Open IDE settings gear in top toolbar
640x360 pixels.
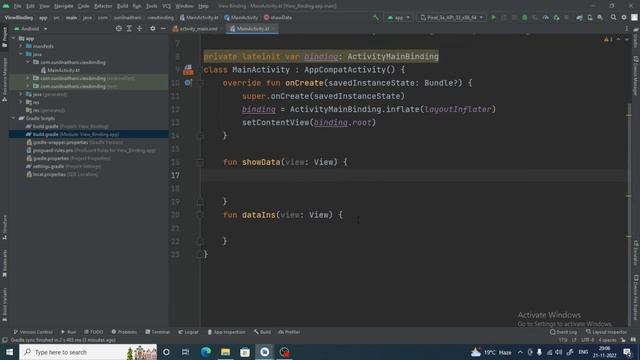[624, 18]
